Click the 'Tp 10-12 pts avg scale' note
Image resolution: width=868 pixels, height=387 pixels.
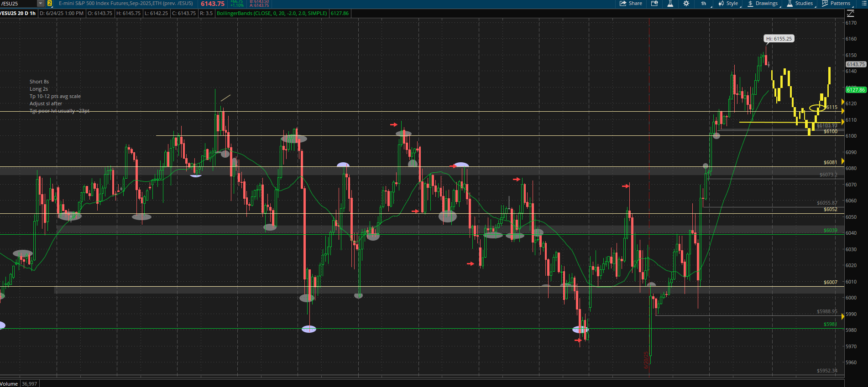(x=55, y=96)
